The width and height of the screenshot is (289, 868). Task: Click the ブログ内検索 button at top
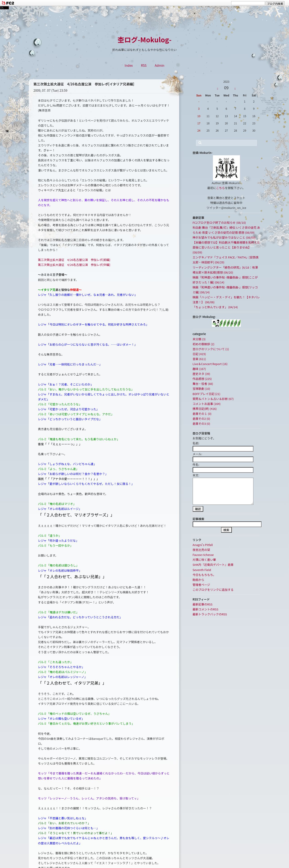click(275, 3)
